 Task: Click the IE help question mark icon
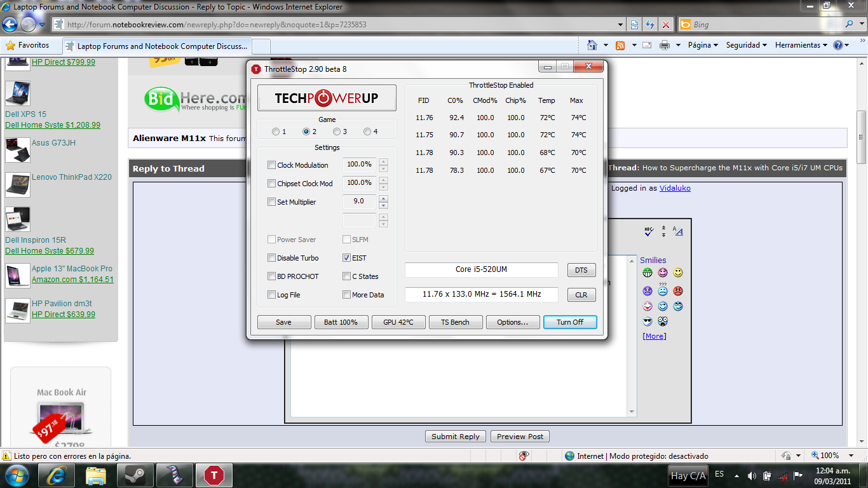point(838,45)
